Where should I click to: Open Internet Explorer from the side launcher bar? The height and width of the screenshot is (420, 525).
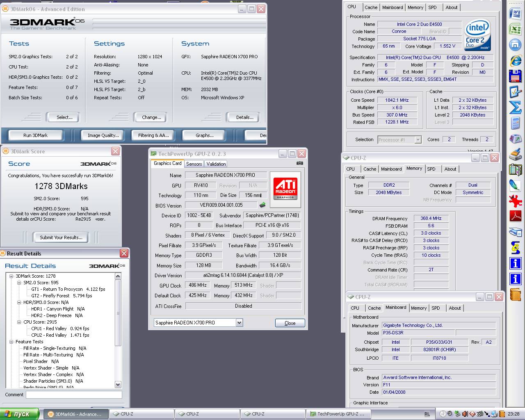tap(515, 61)
